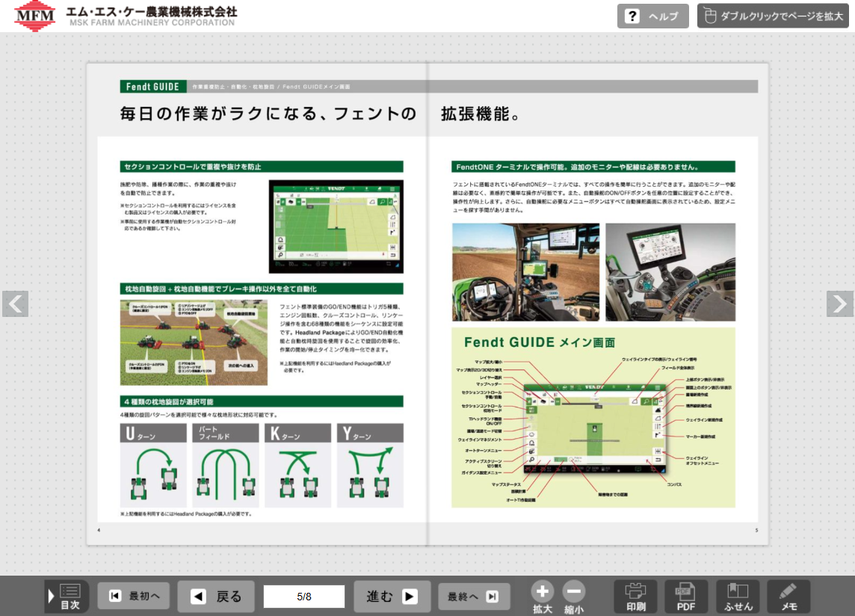The image size is (855, 616).
Task: Click the 進む forward button
Action: (392, 597)
